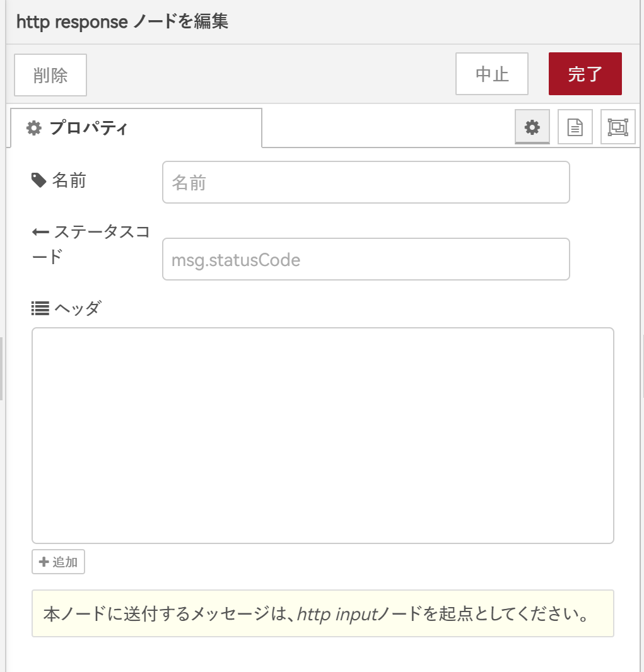Image resolution: width=644 pixels, height=672 pixels.
Task: Add a new header row with 追加
Action: tap(58, 562)
